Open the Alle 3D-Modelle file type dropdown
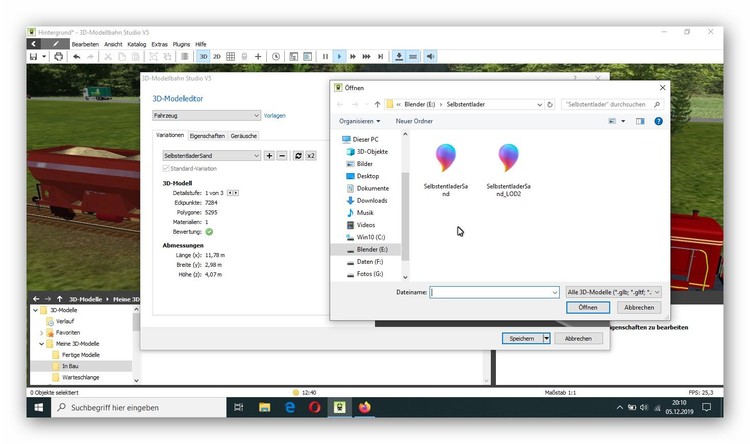This screenshot has width=750, height=444. (613, 292)
